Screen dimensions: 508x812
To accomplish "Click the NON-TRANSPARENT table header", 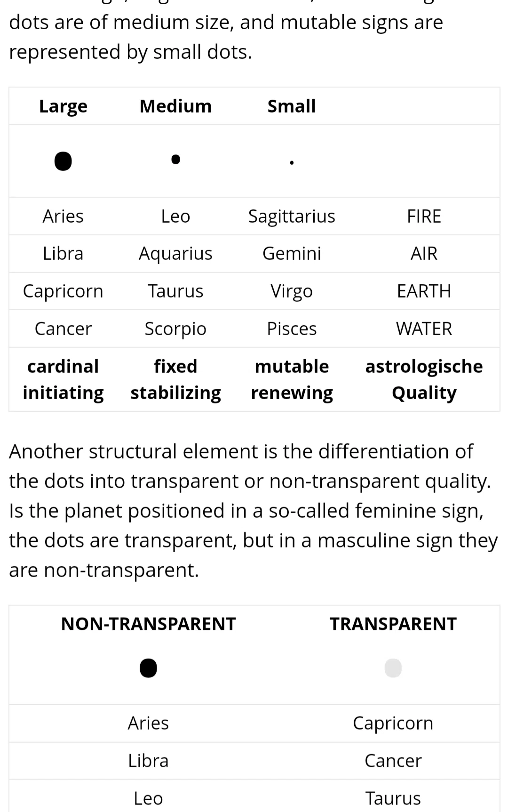I will point(148,624).
